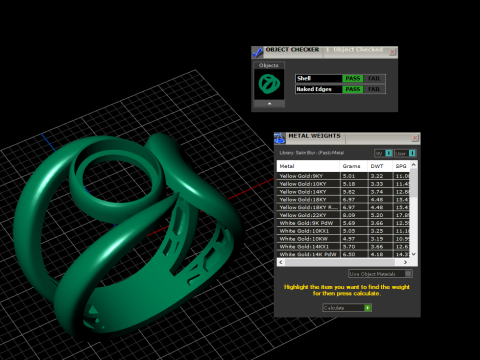The height and width of the screenshot is (360, 480).
Task: Select the White Gold:14K PdW row
Action: pos(343,254)
